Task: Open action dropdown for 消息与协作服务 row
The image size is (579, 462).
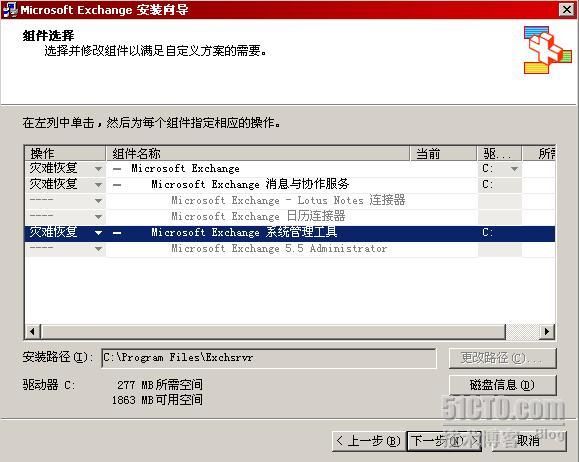Action: (x=98, y=185)
